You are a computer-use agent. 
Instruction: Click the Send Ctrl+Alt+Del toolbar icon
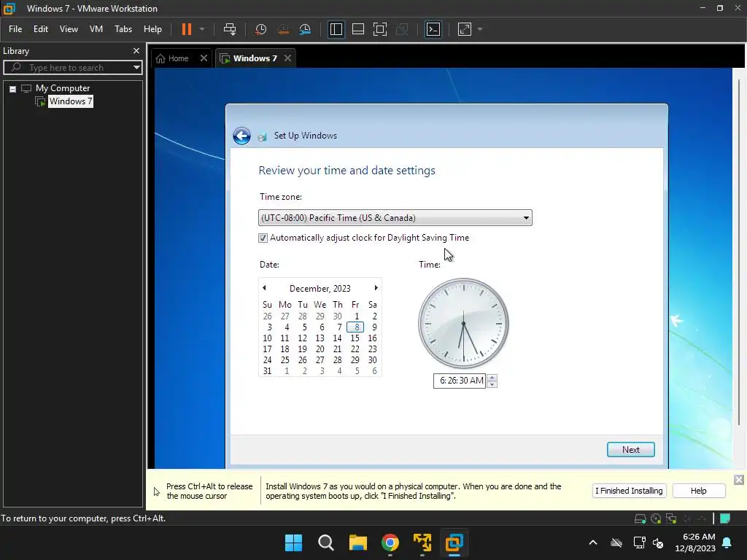[x=230, y=29]
